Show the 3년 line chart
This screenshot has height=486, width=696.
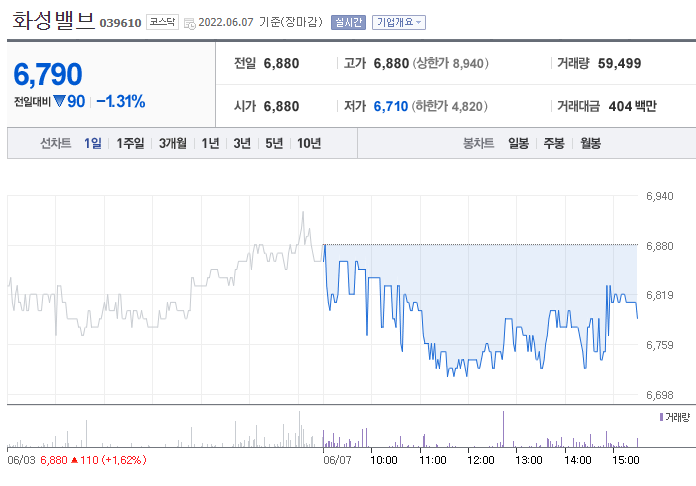[242, 143]
